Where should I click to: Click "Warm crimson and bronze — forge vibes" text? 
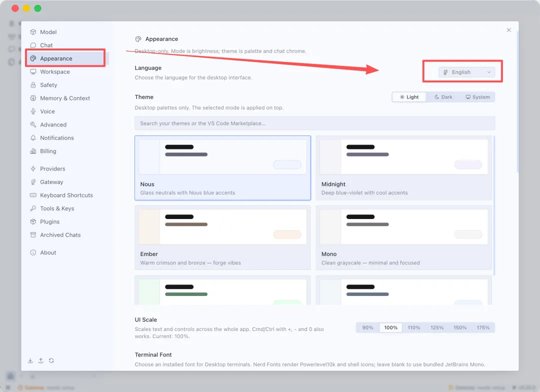[x=190, y=263]
